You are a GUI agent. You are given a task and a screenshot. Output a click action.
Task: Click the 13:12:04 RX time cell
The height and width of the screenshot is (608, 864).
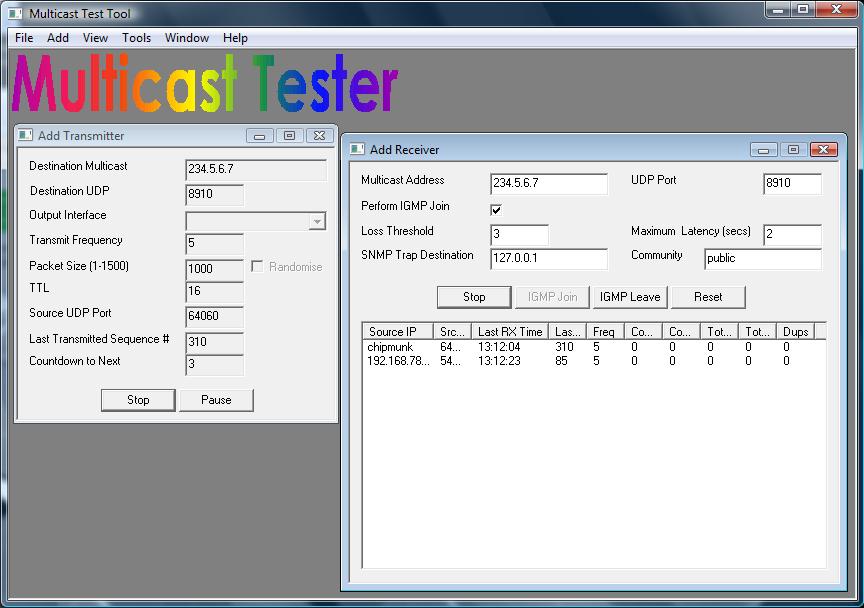point(499,347)
